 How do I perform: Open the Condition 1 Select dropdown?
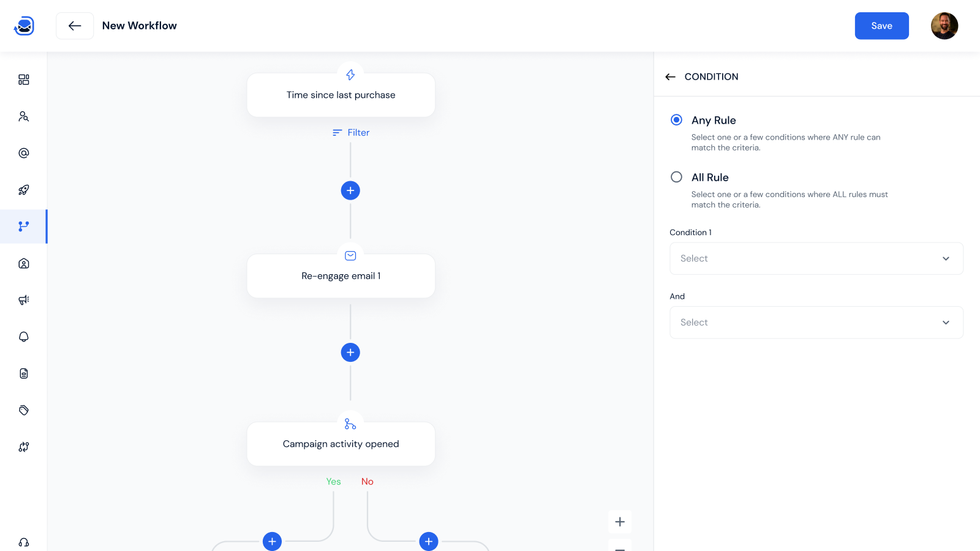coord(816,258)
